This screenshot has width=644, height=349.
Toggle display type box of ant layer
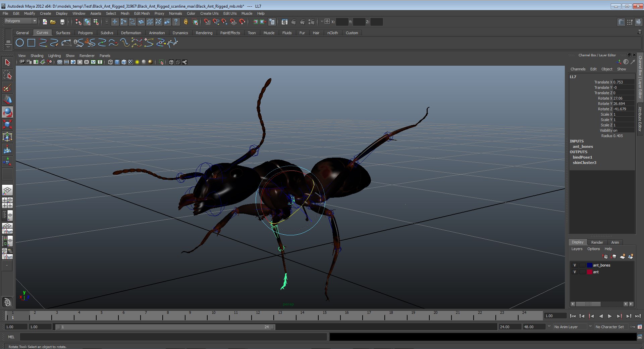coord(582,272)
